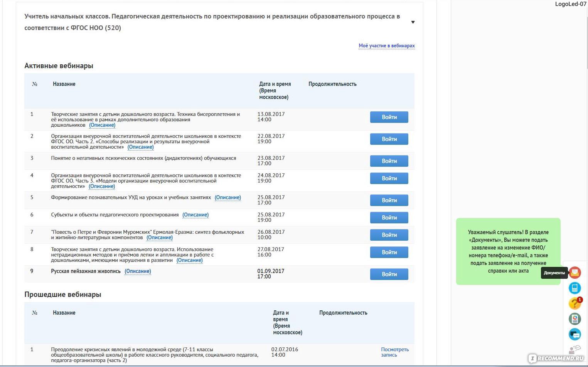
Task: Click the Активные вебинары heading
Action: coord(59,66)
